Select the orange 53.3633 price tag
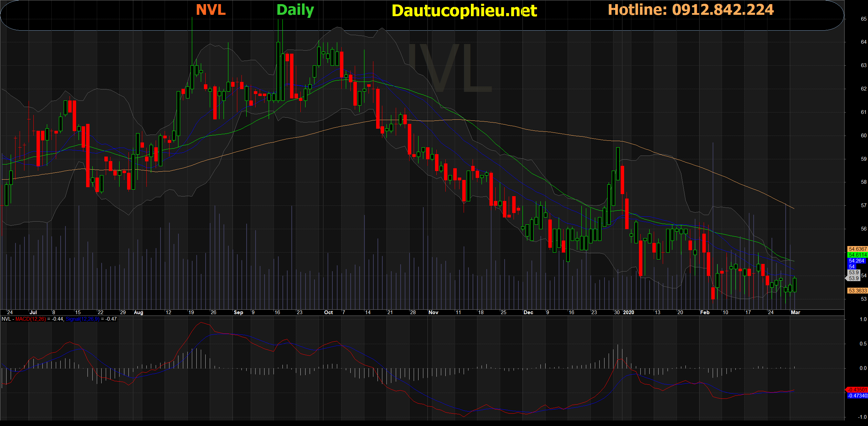 857,291
